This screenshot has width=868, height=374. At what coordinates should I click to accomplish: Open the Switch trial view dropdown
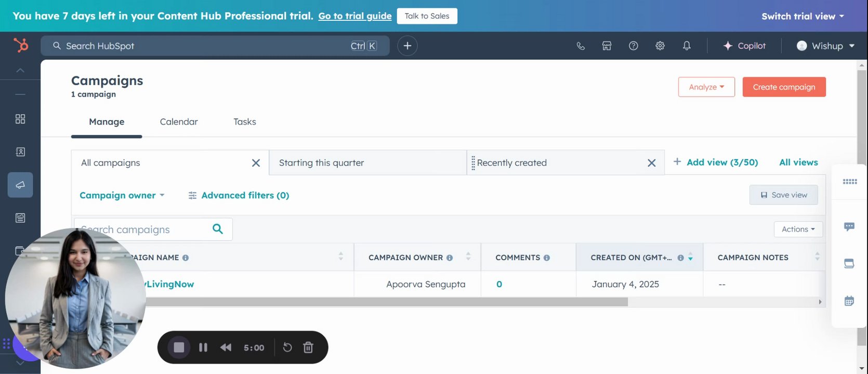[803, 16]
